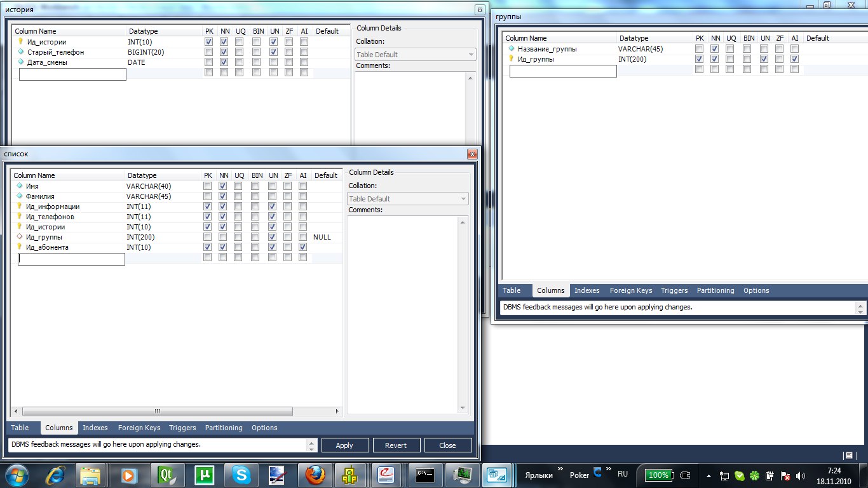Click empty new column name field in группы
The height and width of the screenshot is (488, 868).
point(563,71)
